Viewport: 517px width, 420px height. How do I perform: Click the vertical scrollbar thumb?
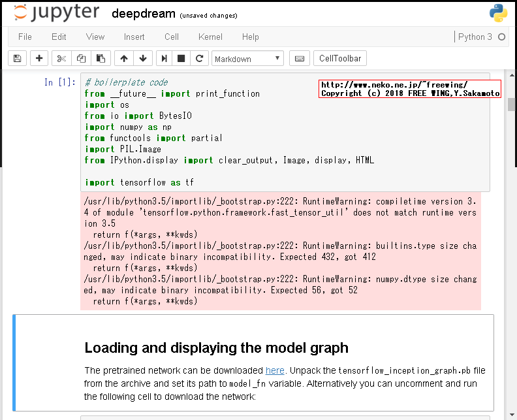[x=512, y=105]
